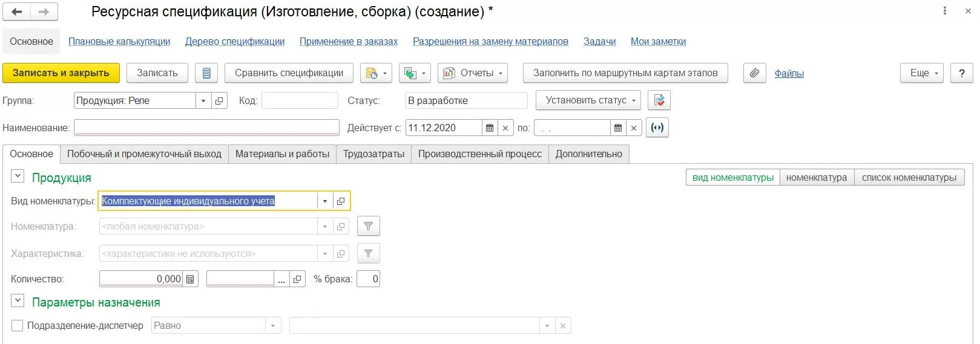The height and width of the screenshot is (344, 980).
Task: Switch selector to список номенклатуры mode
Action: (x=909, y=178)
